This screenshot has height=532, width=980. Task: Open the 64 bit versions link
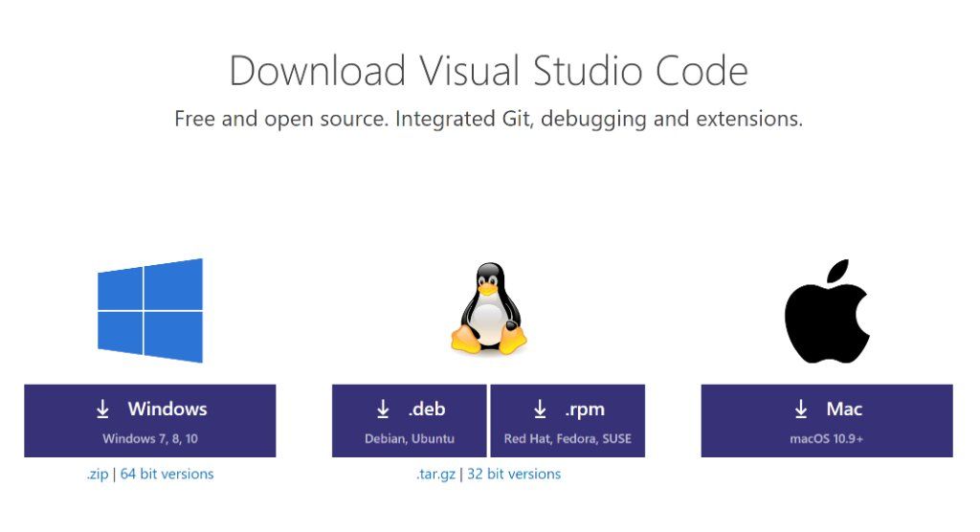[x=167, y=474]
